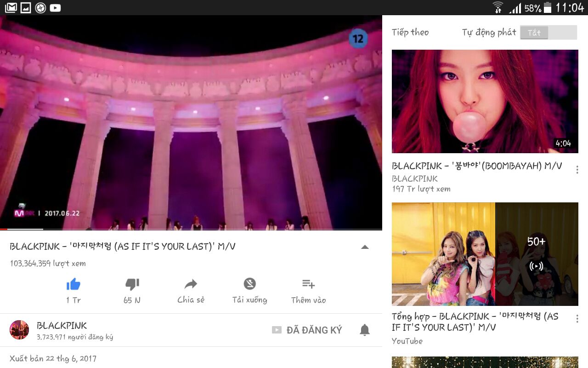Add video to playlist via Thêm vào
This screenshot has height=368, width=588.
tap(308, 284)
